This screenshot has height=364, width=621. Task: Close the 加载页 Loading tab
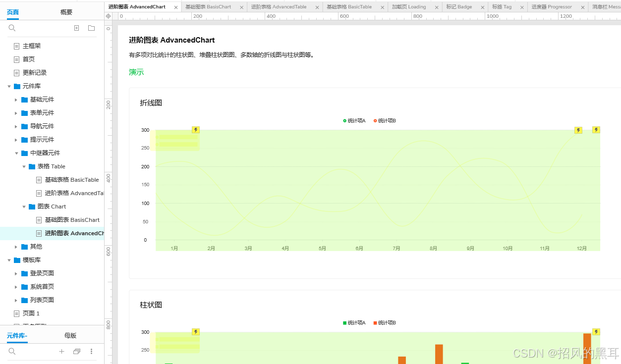(x=437, y=7)
